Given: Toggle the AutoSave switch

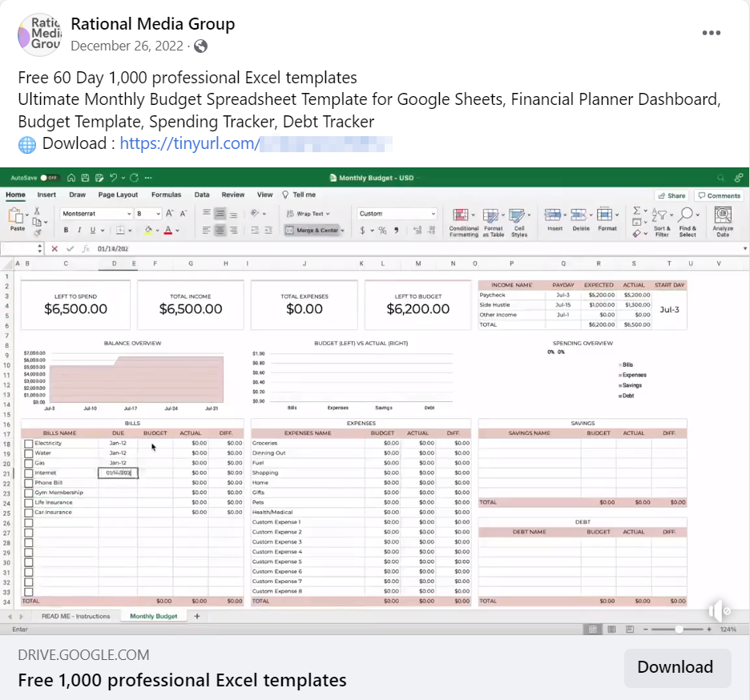Looking at the screenshot, I should click(50, 178).
